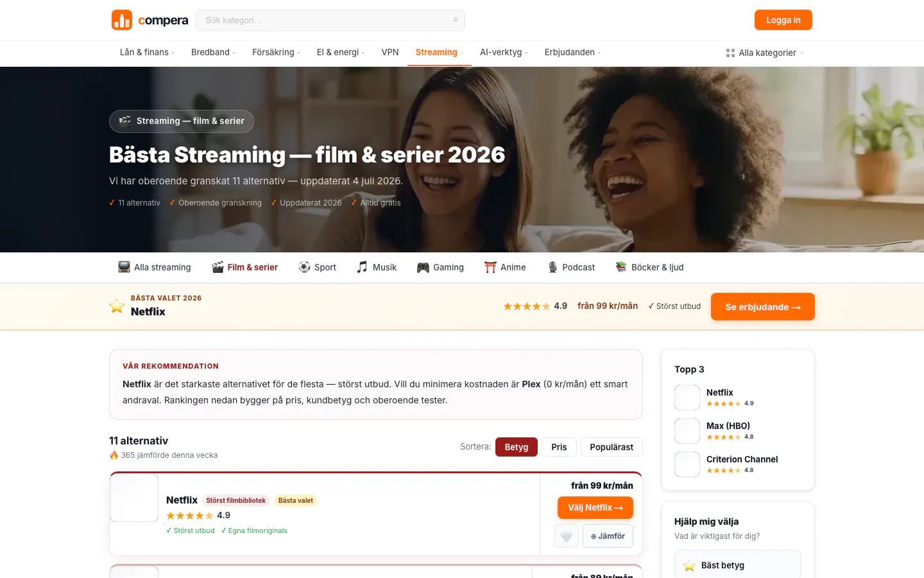This screenshot has width=924, height=578.
Task: Click the Sök kategori search field
Action: tap(330, 20)
